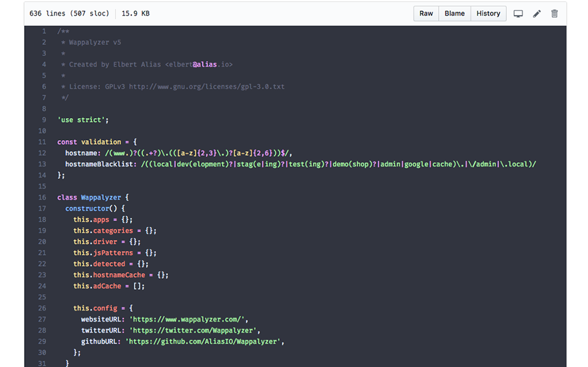The width and height of the screenshot is (588, 367).
Task: Select line number 17 at constructor
Action: [42, 209]
